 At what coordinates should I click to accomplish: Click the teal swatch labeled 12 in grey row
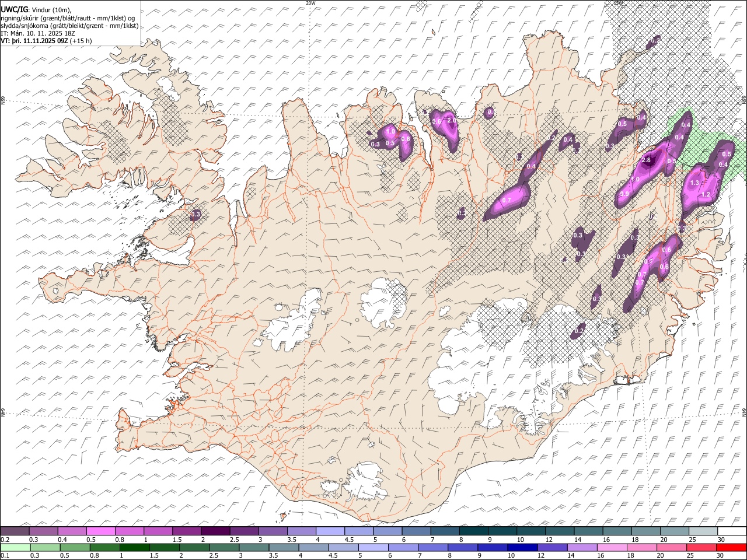pyautogui.click(x=559, y=531)
